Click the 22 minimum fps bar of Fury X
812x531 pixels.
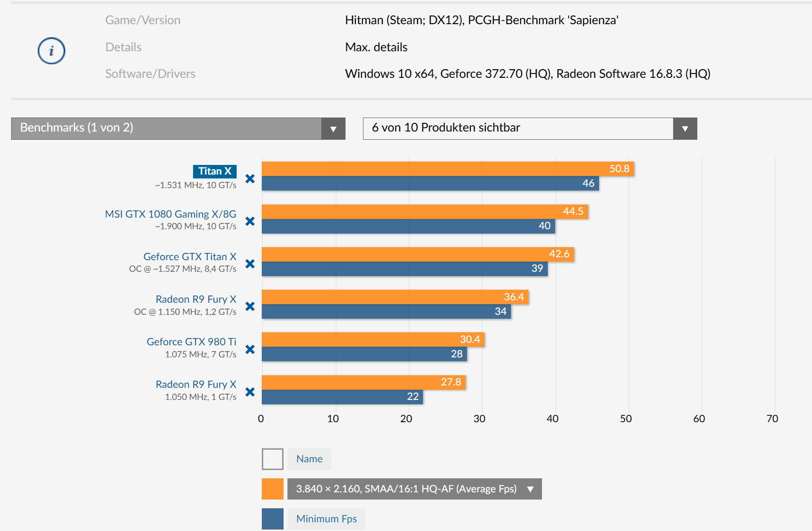342,397
